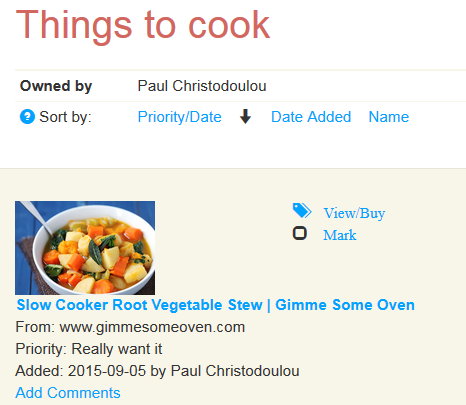The width and height of the screenshot is (466, 405).
Task: Open the Slow Cooker Root Vegetable Stew link
Action: [x=216, y=305]
